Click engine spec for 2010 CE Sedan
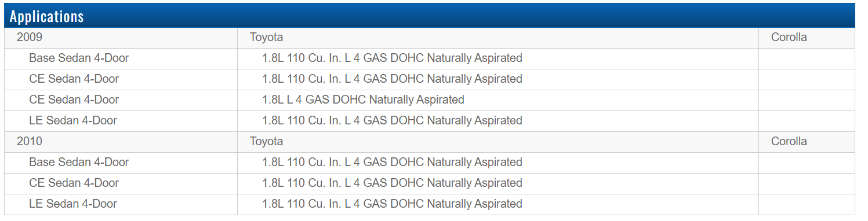Viewport: 868px width, 221px height. click(392, 183)
